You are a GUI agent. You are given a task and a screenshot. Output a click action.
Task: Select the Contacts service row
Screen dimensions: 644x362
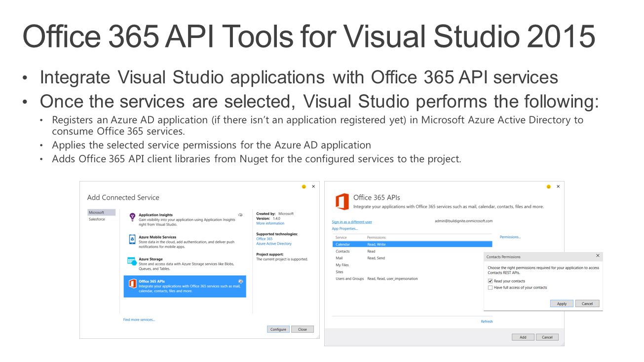[413, 251]
